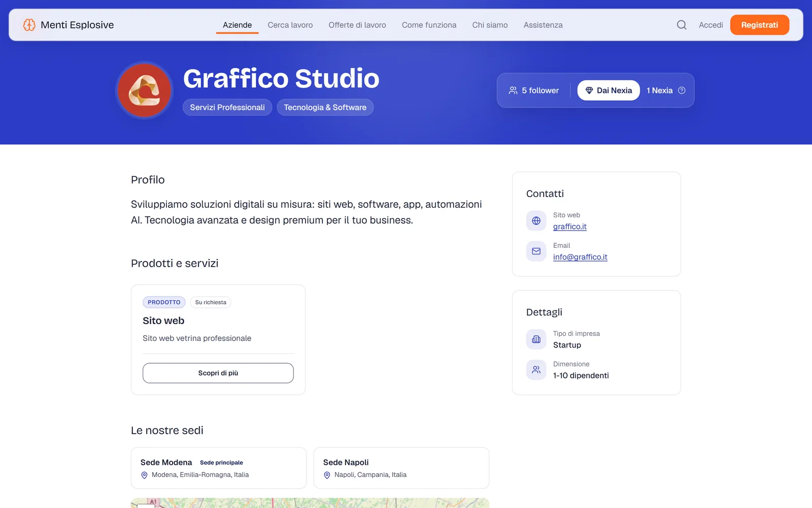
Task: Open the Aziende tab
Action: tap(237, 25)
